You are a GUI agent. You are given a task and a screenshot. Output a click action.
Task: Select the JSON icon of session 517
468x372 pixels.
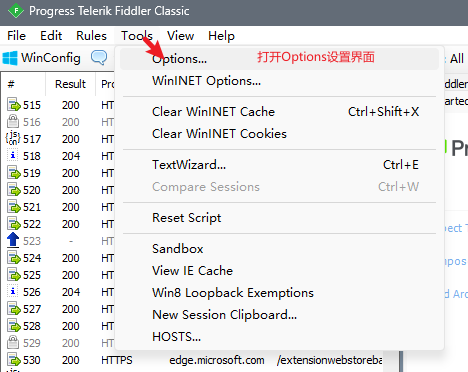tap(13, 138)
